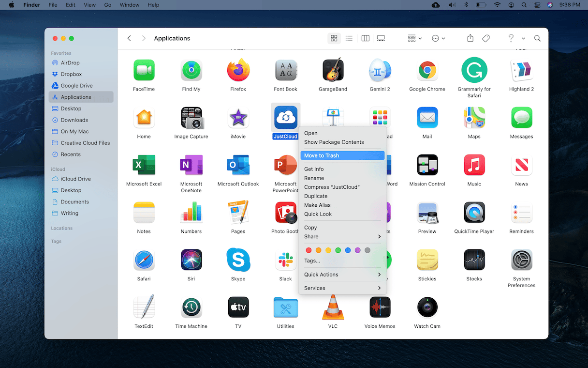Screen dimensions: 588x368
Task: Apply the green tag color
Action: 338,250
